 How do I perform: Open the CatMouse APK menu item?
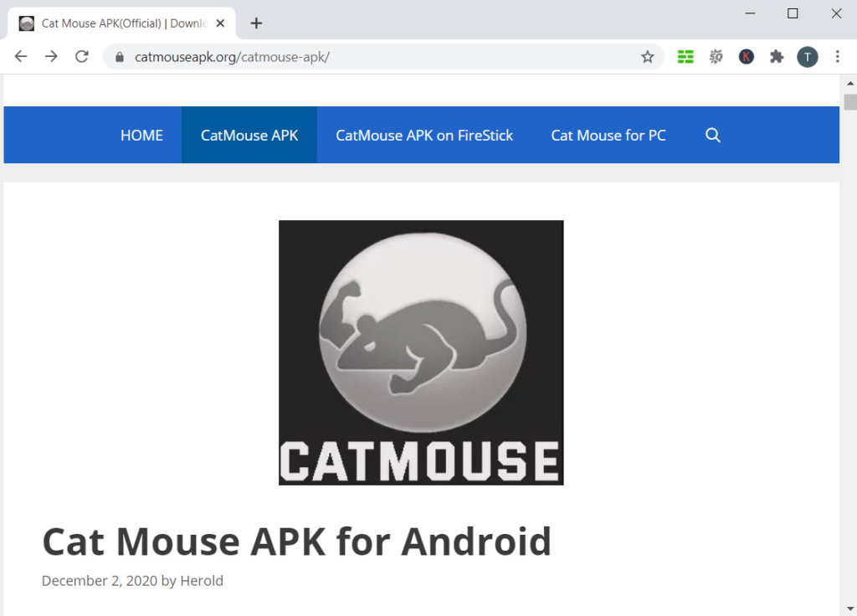[249, 135]
